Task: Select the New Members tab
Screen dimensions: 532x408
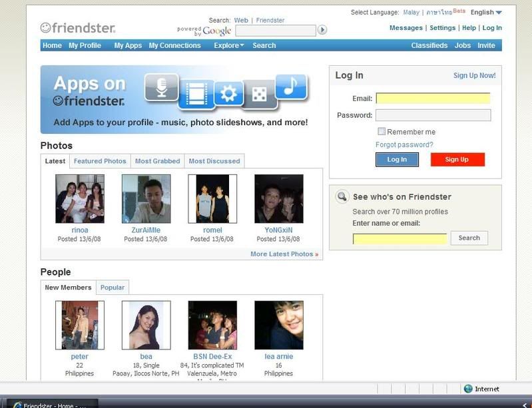Action: point(68,288)
